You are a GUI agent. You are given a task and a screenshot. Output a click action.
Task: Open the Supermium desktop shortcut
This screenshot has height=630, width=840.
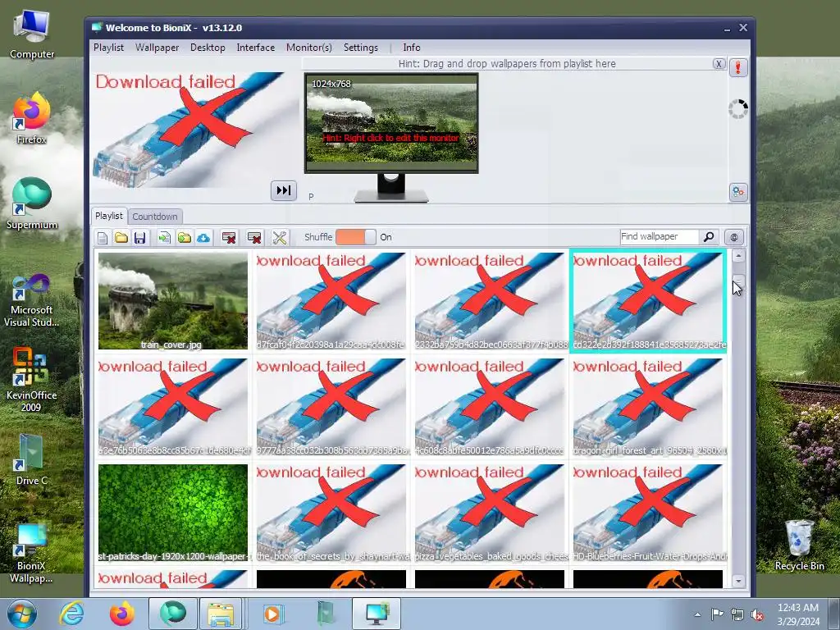click(x=32, y=203)
